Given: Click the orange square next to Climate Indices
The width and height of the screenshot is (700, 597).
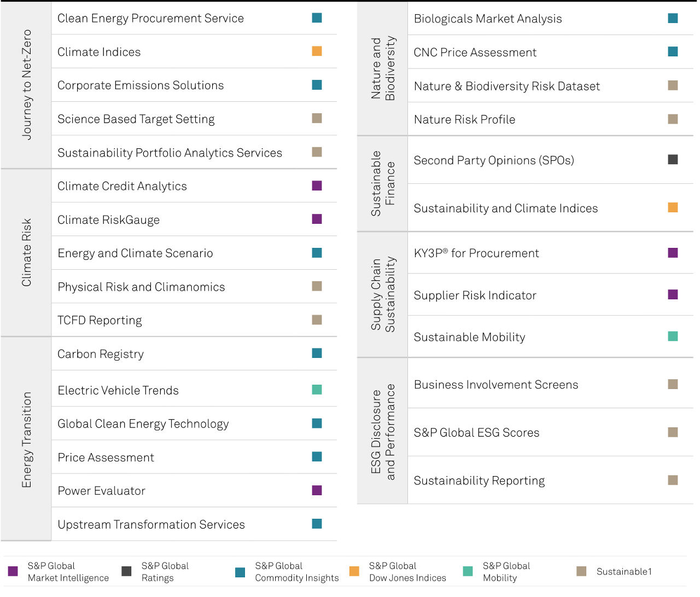Looking at the screenshot, I should coord(317,51).
